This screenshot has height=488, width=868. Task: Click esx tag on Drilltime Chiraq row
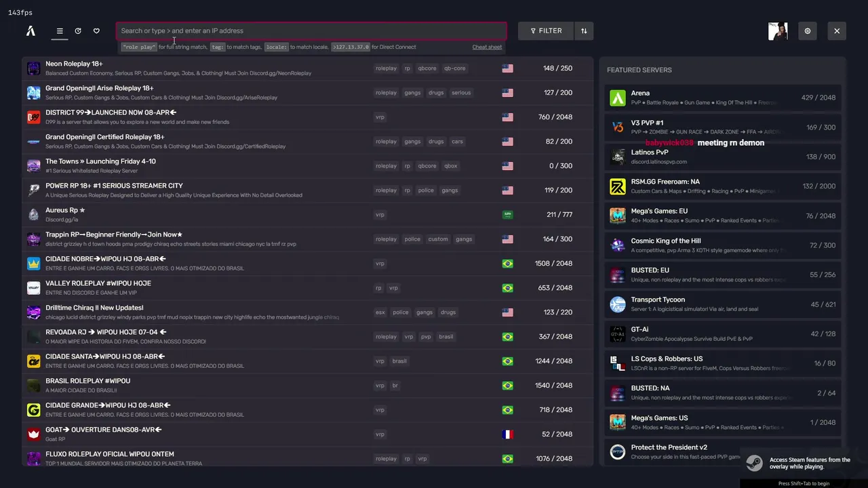[x=380, y=312]
